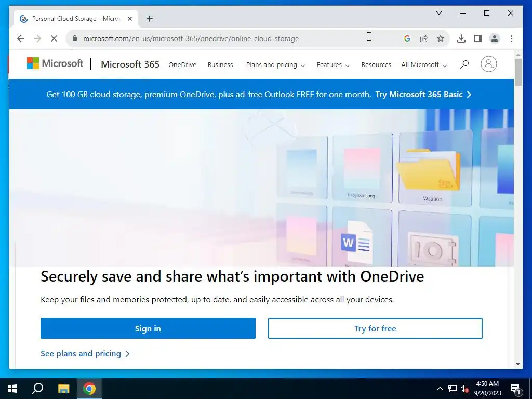This screenshot has width=532, height=399.
Task: Open File Explorer from taskbar
Action: (63, 389)
